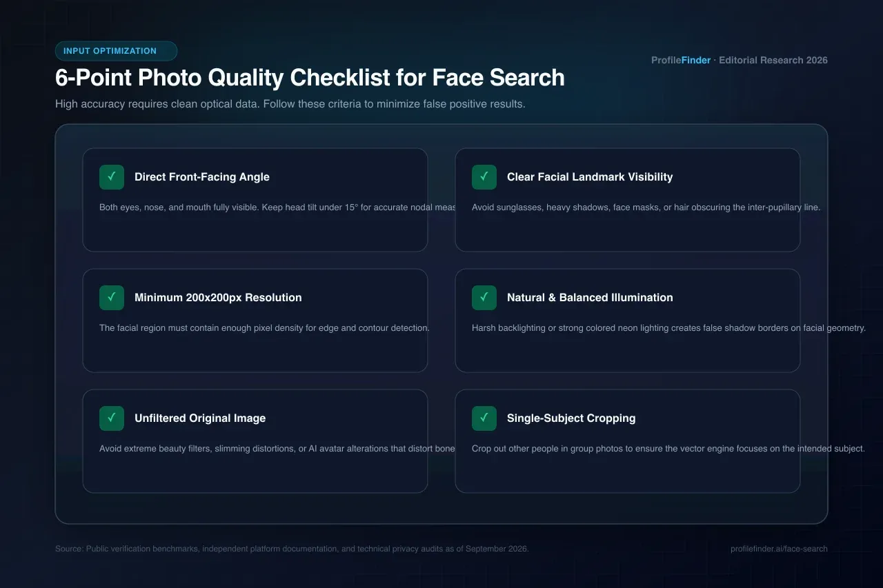Click the text 'Avoid extreme beauty filters, slimming distortions'
The width and height of the screenshot is (883, 588).
[x=197, y=448]
